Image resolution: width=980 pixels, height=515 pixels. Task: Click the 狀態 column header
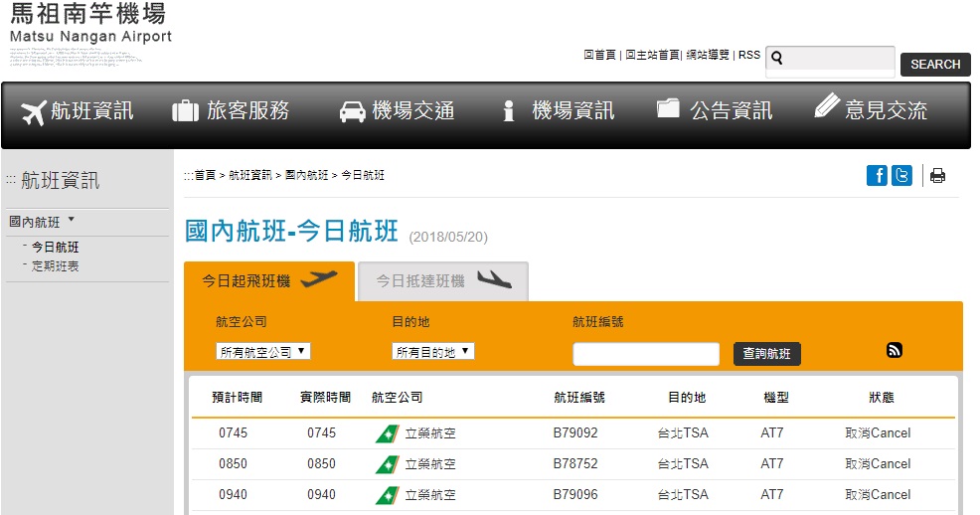[882, 398]
